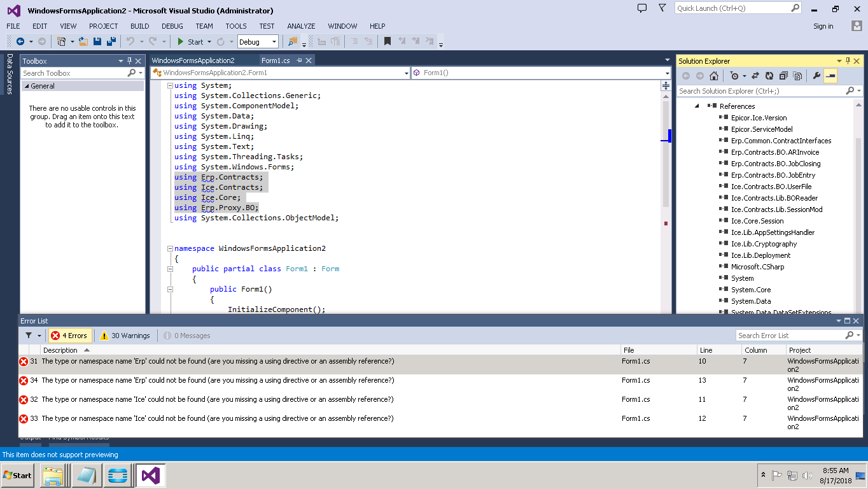
Task: Open the Solution Explorer Home view
Action: [714, 76]
